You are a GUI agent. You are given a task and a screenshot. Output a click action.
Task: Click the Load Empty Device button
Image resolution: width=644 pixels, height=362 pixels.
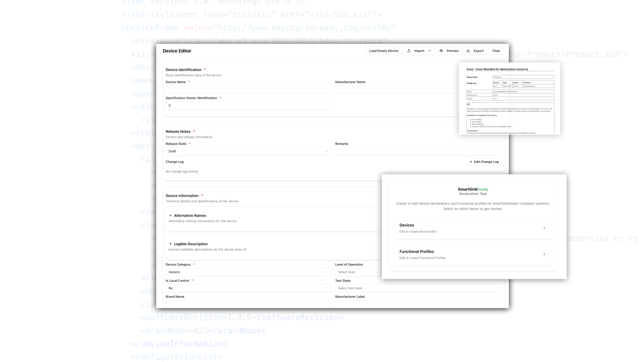[383, 51]
